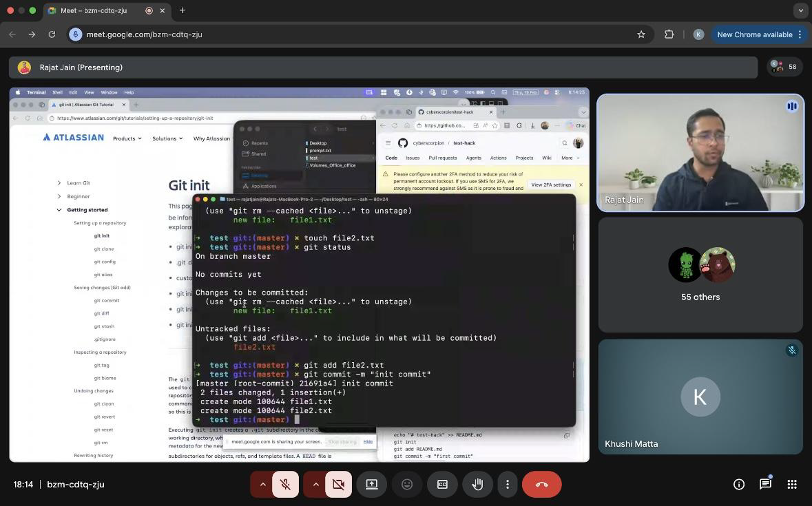
Task: Open the chat with everyone panel
Action: coord(765,485)
